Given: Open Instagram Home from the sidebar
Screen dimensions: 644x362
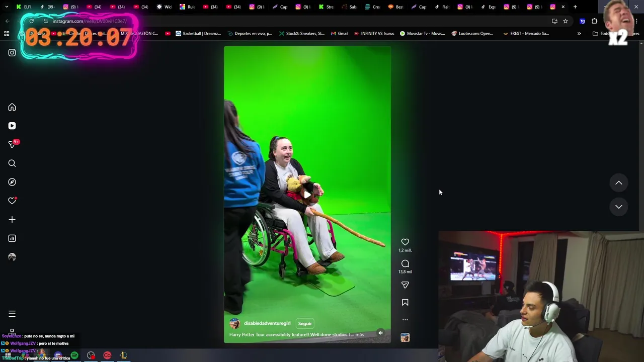Looking at the screenshot, I should coord(12,107).
